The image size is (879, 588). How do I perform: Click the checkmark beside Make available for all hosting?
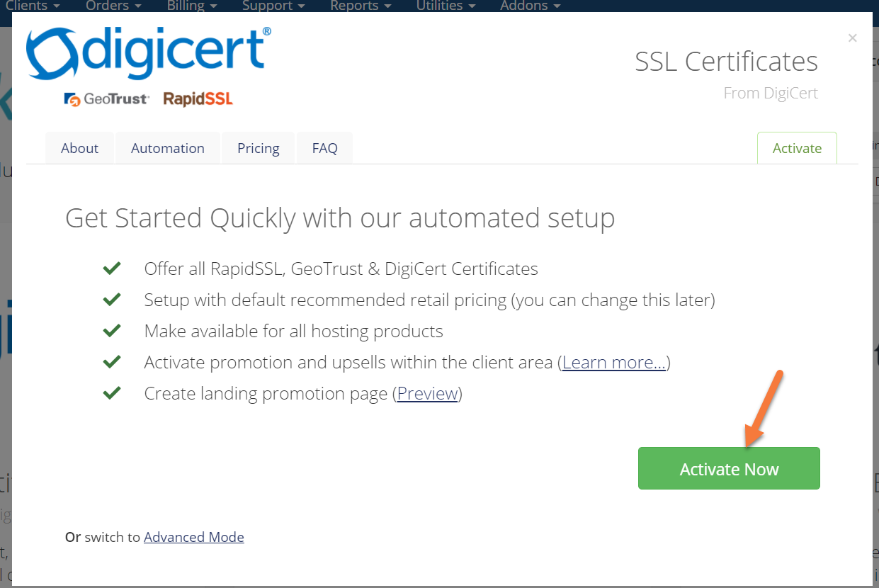112,332
